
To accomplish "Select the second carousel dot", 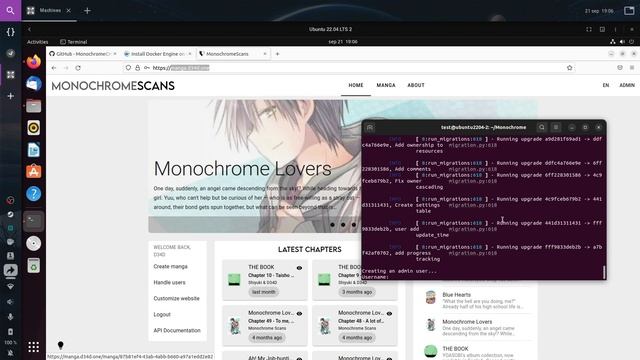I will (343, 224).
